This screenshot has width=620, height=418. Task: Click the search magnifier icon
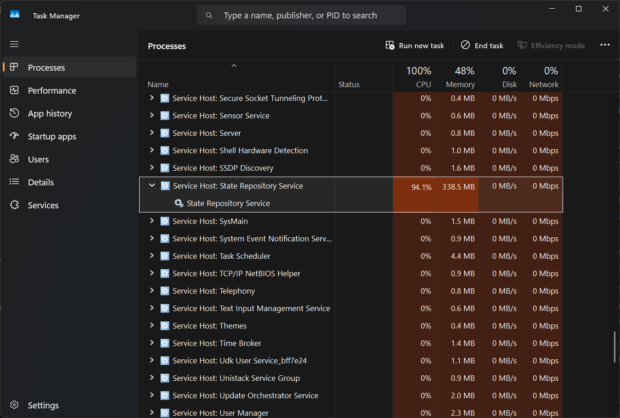(209, 15)
